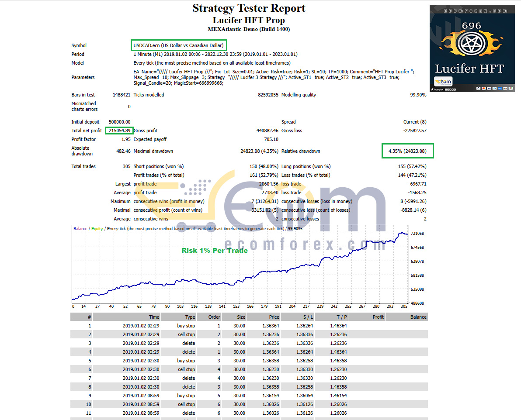Click the Risk 1% Per Trade chart annotation

click(x=215, y=250)
